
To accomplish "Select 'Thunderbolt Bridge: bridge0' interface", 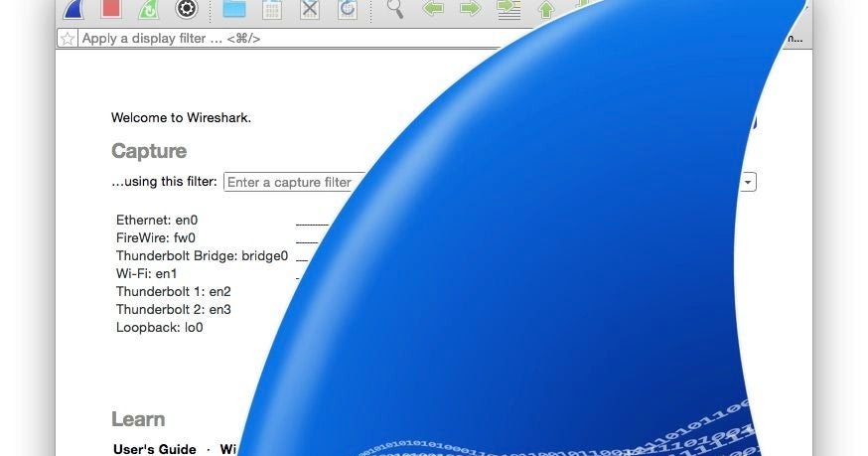I will 202,256.
